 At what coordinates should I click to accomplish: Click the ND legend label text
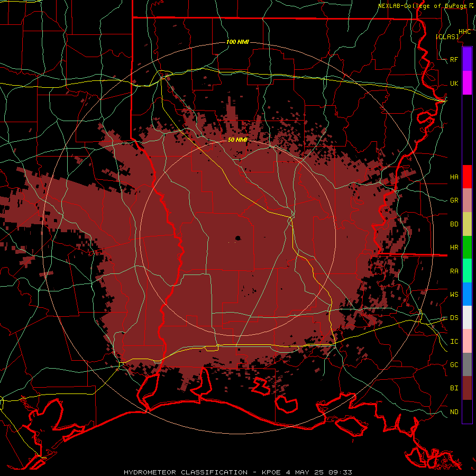454,412
